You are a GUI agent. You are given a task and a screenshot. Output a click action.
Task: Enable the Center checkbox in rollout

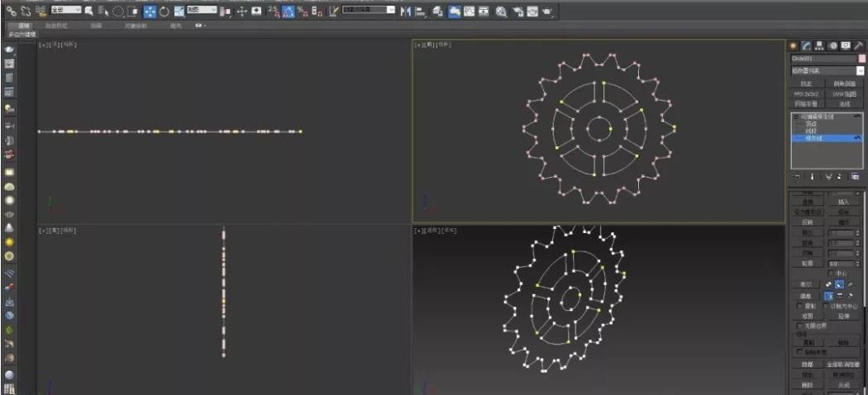pos(830,273)
